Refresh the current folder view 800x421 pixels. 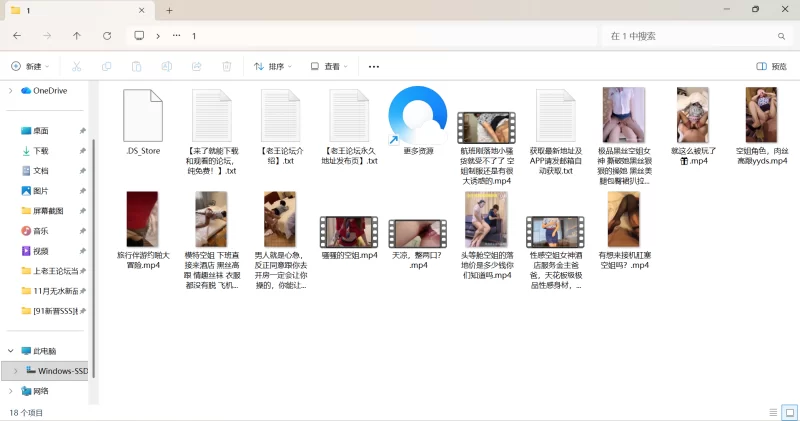tap(106, 36)
